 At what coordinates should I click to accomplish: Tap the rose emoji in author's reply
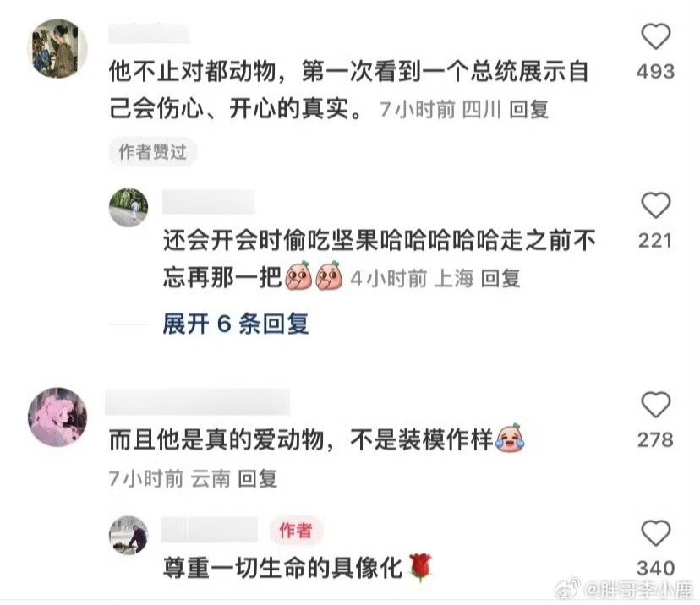(420, 567)
